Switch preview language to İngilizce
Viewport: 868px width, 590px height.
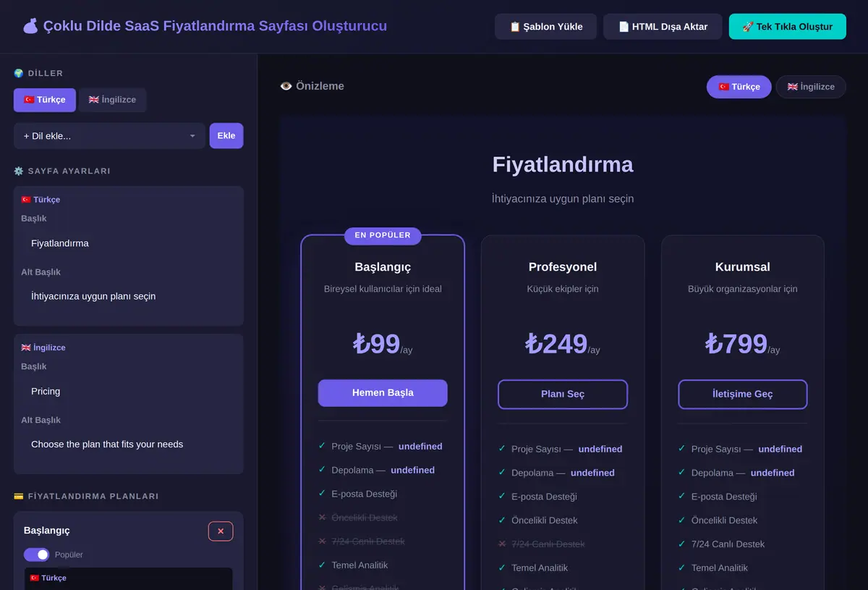(x=811, y=87)
